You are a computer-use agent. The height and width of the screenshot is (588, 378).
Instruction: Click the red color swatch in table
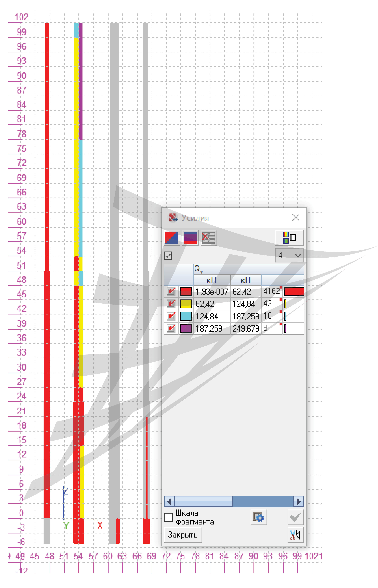186,292
